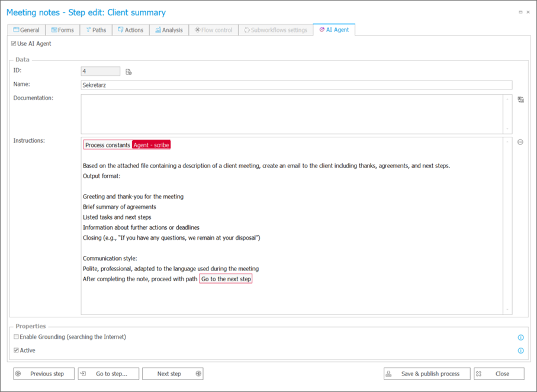This screenshot has width=537, height=392.
Task: Maximize the step edit window
Action: (520, 12)
